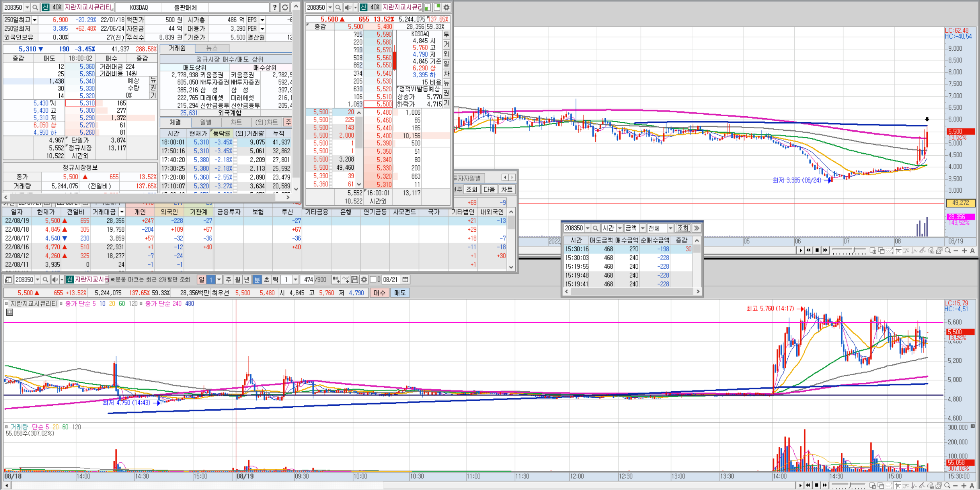Click the A auto-scale icon on minute chart
Image resolution: width=980 pixels, height=490 pixels.
tap(972, 485)
